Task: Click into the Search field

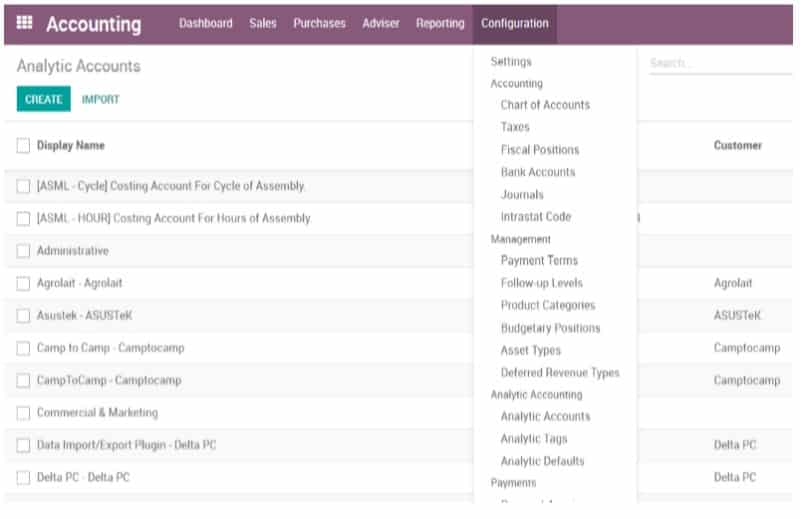Action: (705, 63)
